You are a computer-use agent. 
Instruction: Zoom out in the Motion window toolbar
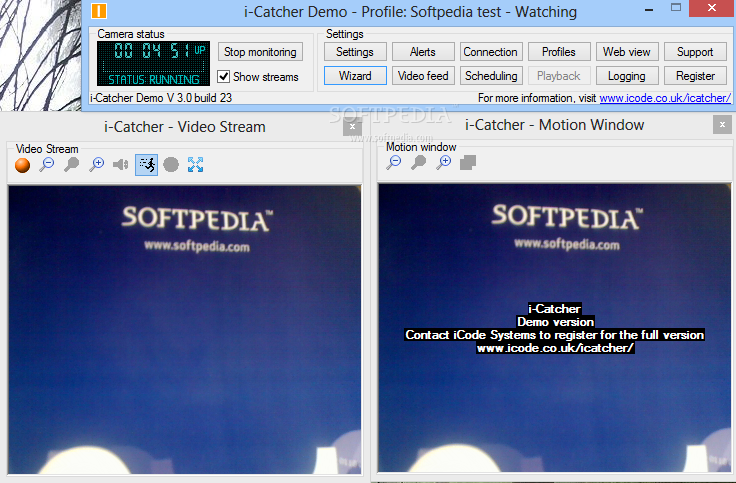click(x=394, y=163)
